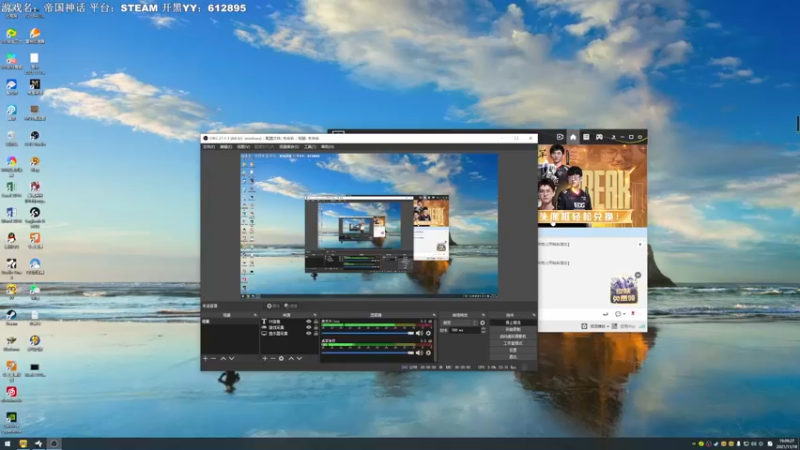Click the home icon in the YY window
The width and height of the screenshot is (800, 450).
[573, 137]
